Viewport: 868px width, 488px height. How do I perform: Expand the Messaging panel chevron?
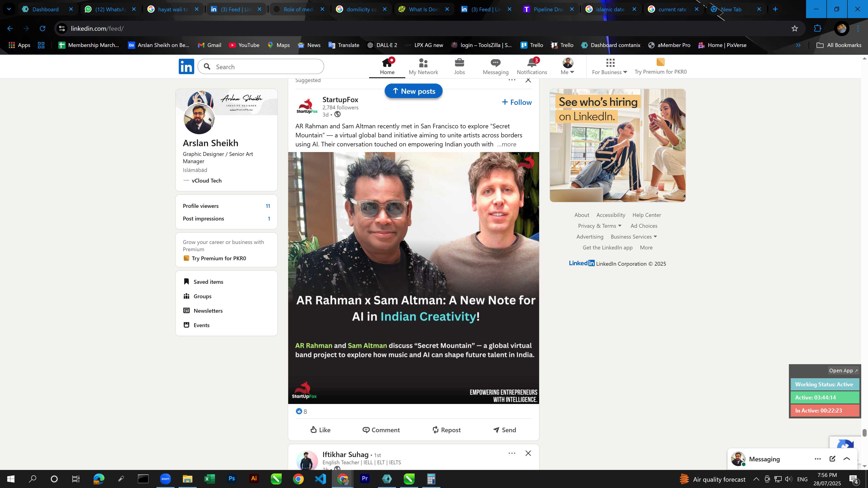coord(847,459)
